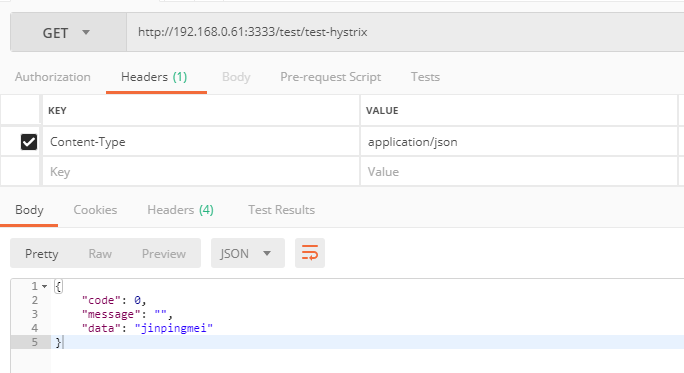
Task: Toggle the line wrap icon
Action: [x=310, y=253]
